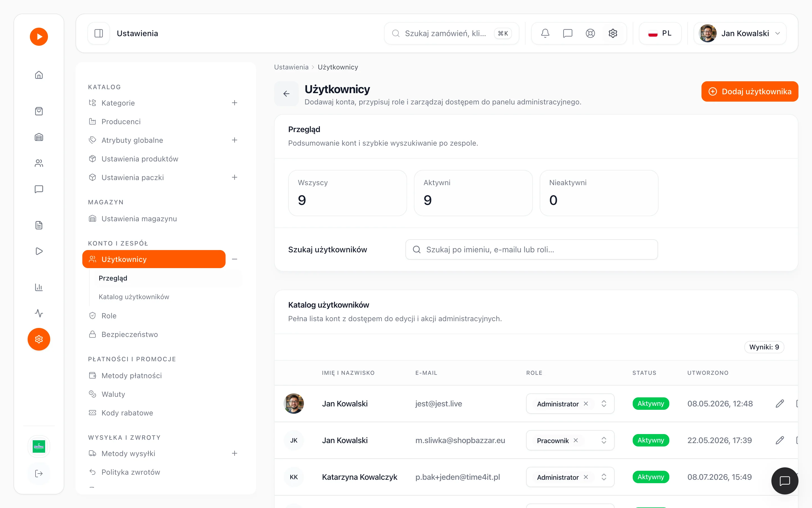This screenshot has height=508, width=812.
Task: Open the lifebuoy help icon
Action: tap(590, 33)
